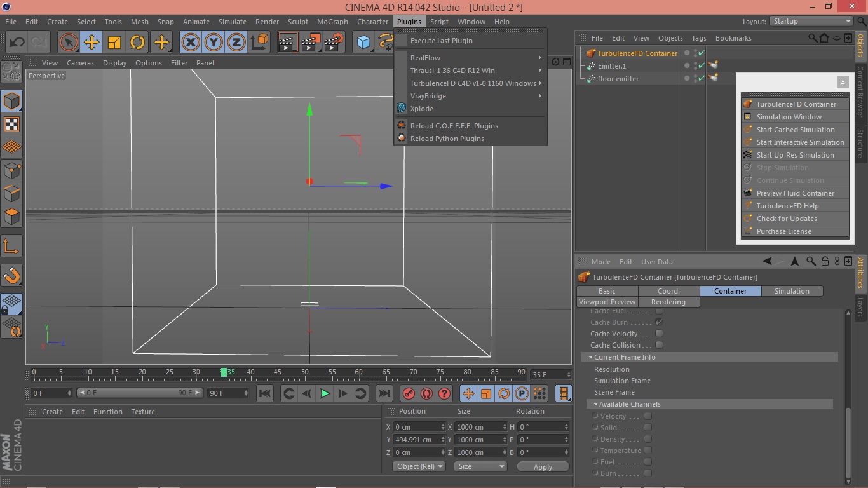Screen dimensions: 868x488
Task: Toggle the Y-axis lock icon
Action: coord(214,43)
